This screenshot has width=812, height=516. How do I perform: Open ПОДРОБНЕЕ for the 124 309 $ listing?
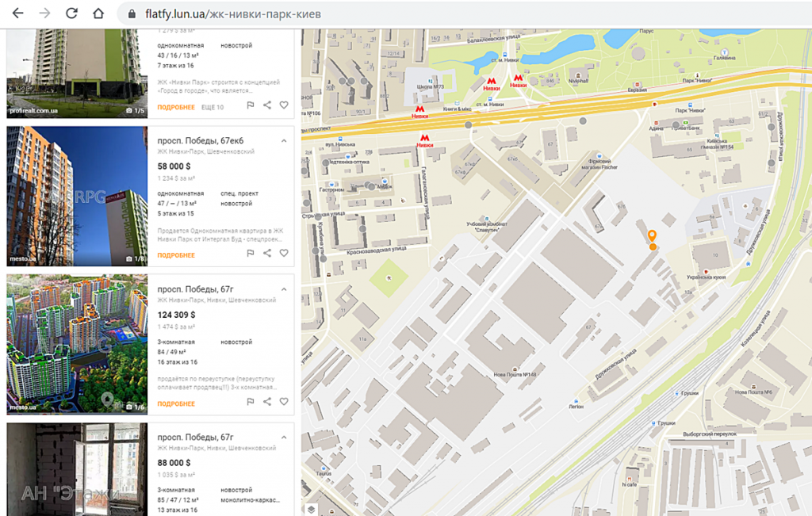pos(176,404)
